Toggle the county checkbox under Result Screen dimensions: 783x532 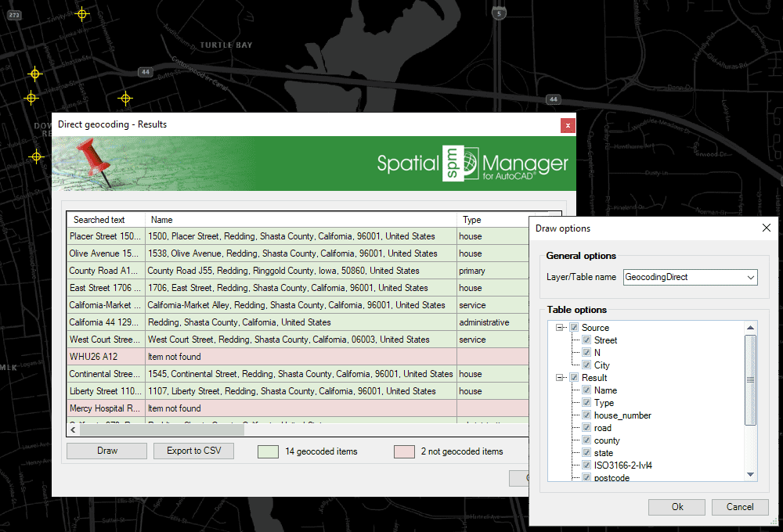[586, 440]
